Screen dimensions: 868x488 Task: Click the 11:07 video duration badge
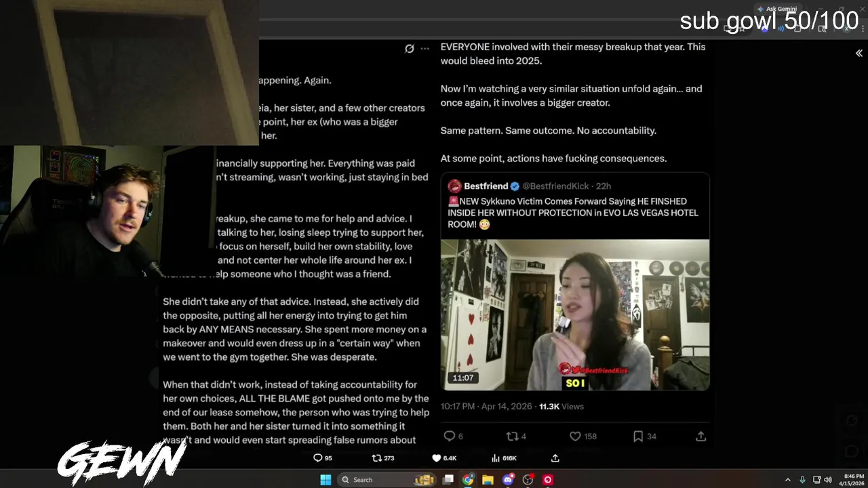pyautogui.click(x=463, y=378)
